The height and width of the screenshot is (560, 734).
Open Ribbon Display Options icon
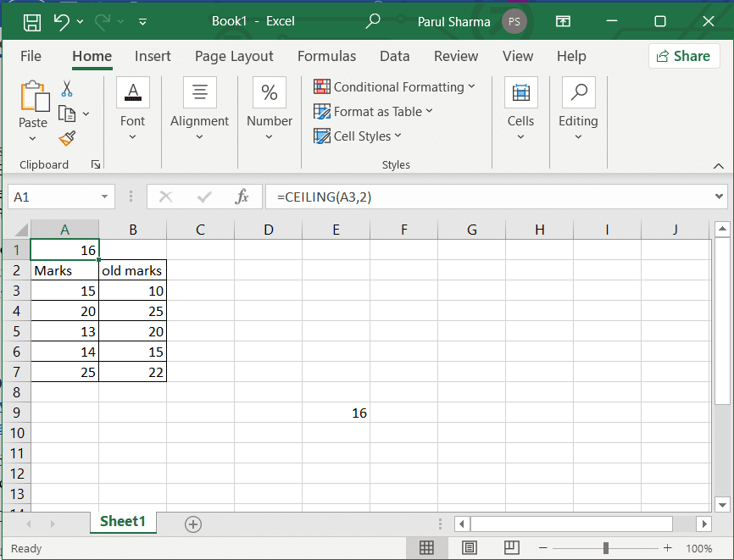click(563, 21)
